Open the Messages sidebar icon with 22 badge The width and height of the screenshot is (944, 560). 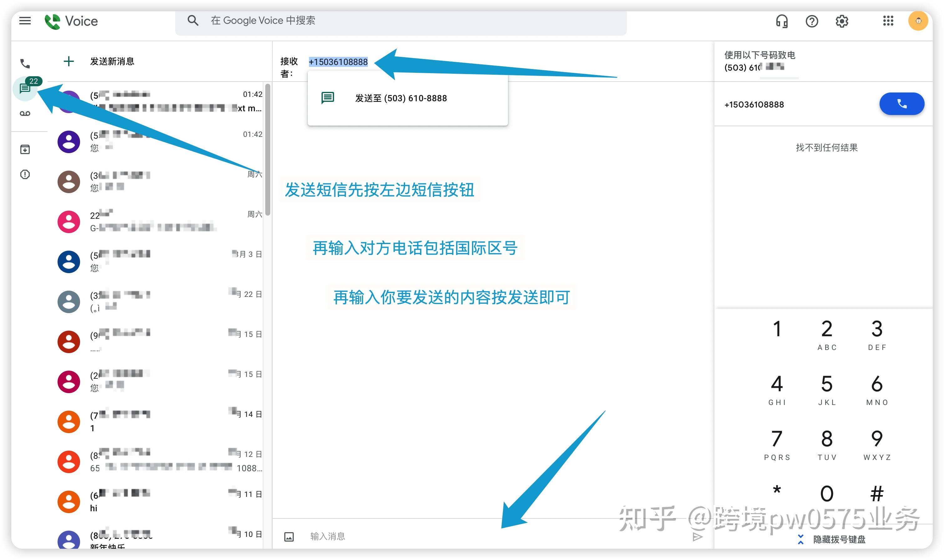(24, 89)
